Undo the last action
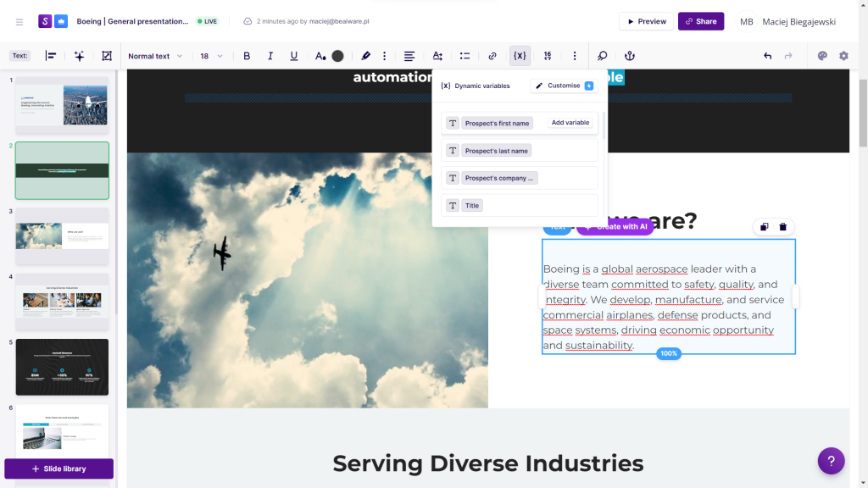 pos(767,56)
